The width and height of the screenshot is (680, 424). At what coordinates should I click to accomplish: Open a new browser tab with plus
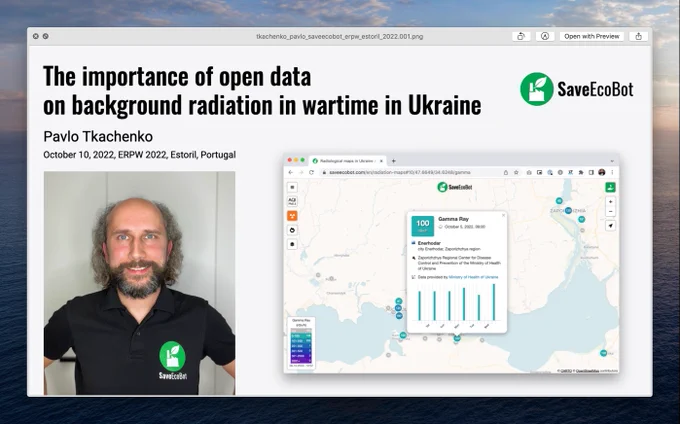[x=394, y=161]
